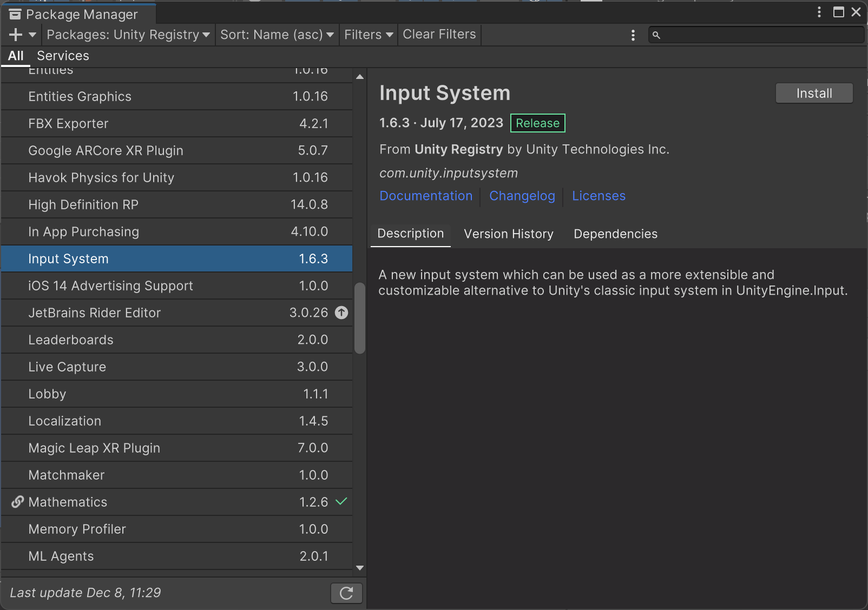Select the ML Agents package

click(176, 556)
